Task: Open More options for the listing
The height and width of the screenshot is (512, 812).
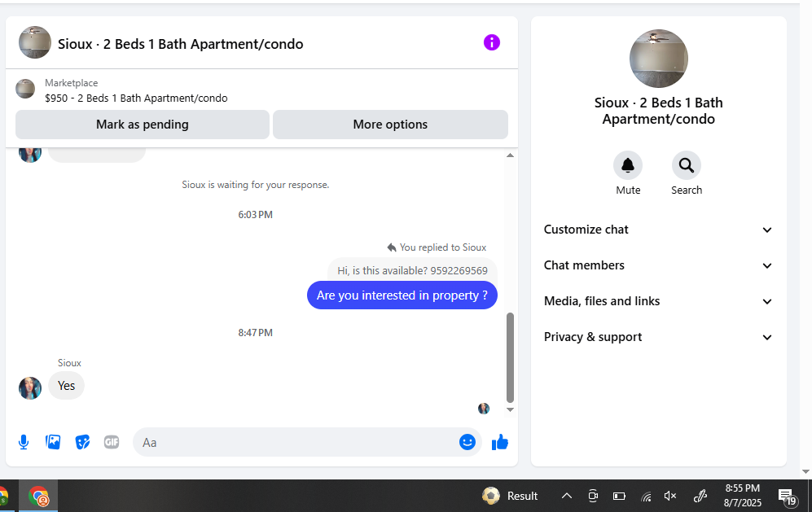Action: point(390,125)
